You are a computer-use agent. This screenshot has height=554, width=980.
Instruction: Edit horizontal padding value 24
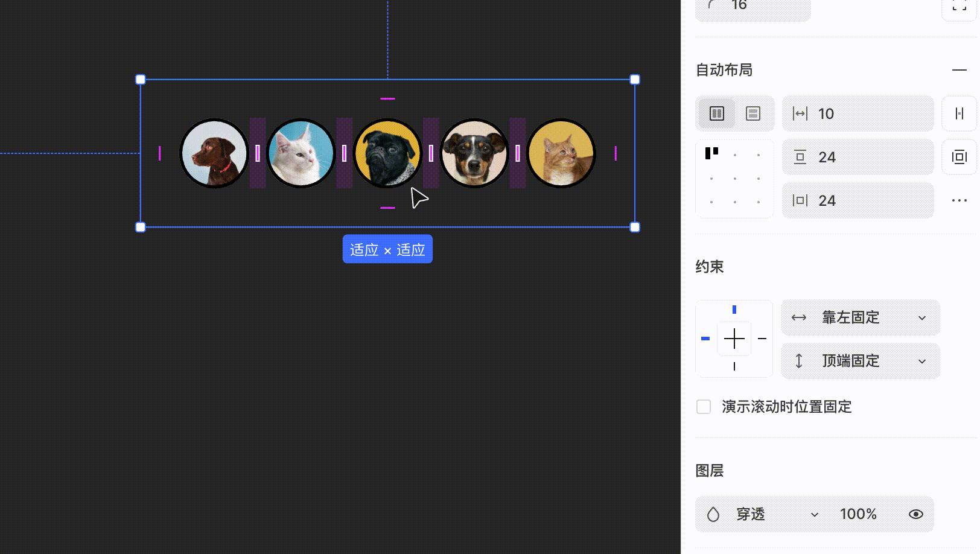(x=857, y=200)
